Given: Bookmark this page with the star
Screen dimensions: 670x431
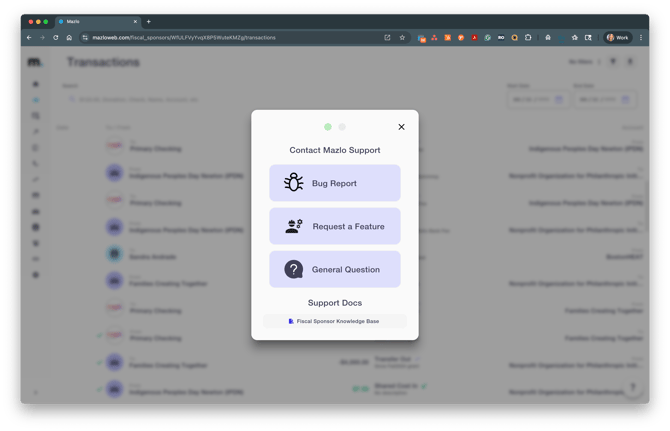Looking at the screenshot, I should (402, 38).
